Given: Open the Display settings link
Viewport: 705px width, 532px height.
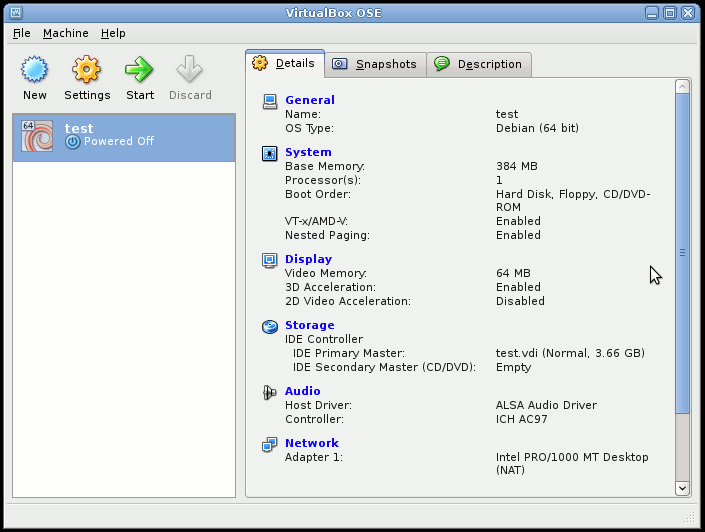Looking at the screenshot, I should click(x=308, y=259).
